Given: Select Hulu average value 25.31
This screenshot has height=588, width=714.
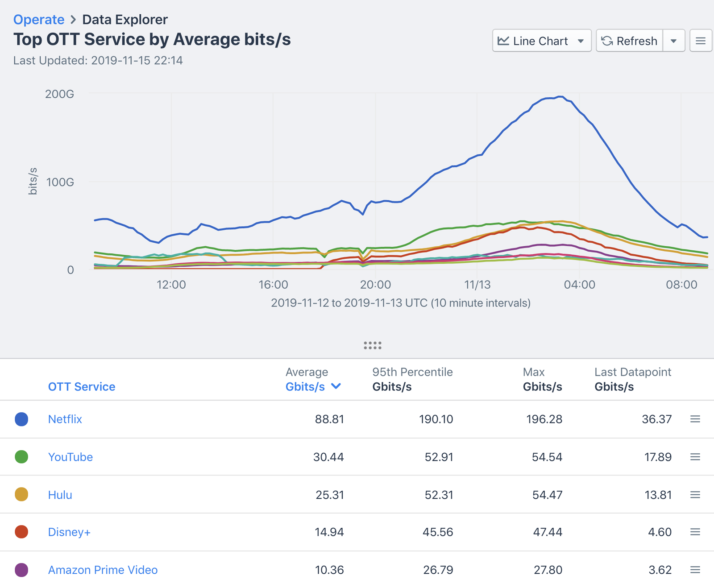Looking at the screenshot, I should [x=330, y=495].
